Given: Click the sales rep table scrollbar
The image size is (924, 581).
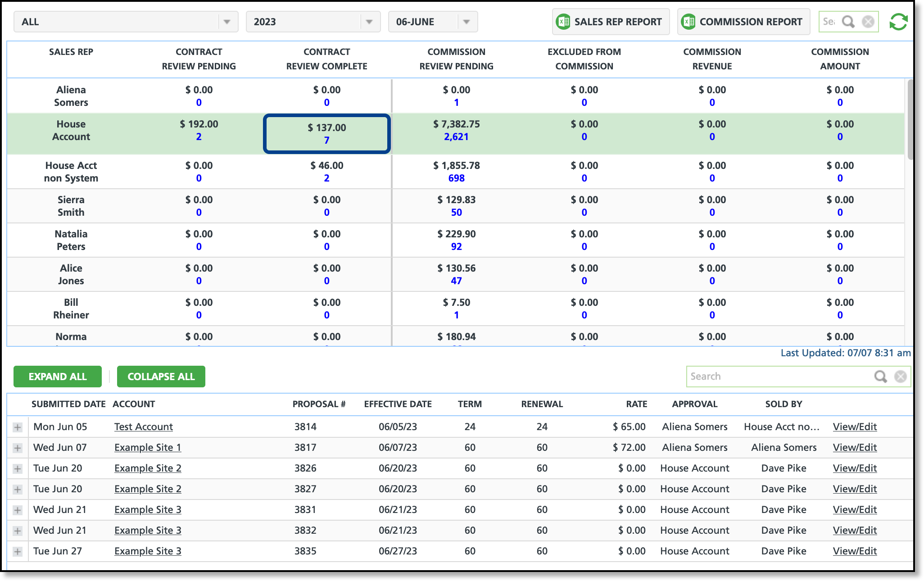Looking at the screenshot, I should pyautogui.click(x=910, y=119).
